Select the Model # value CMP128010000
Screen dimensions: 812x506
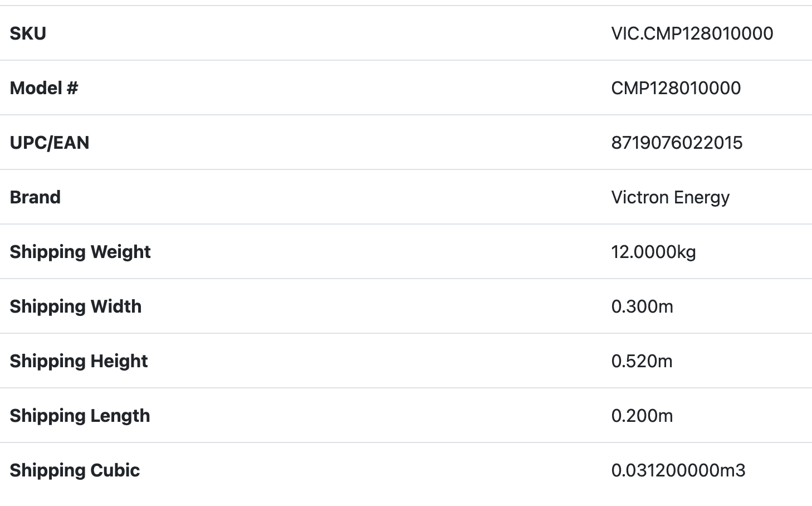click(676, 88)
